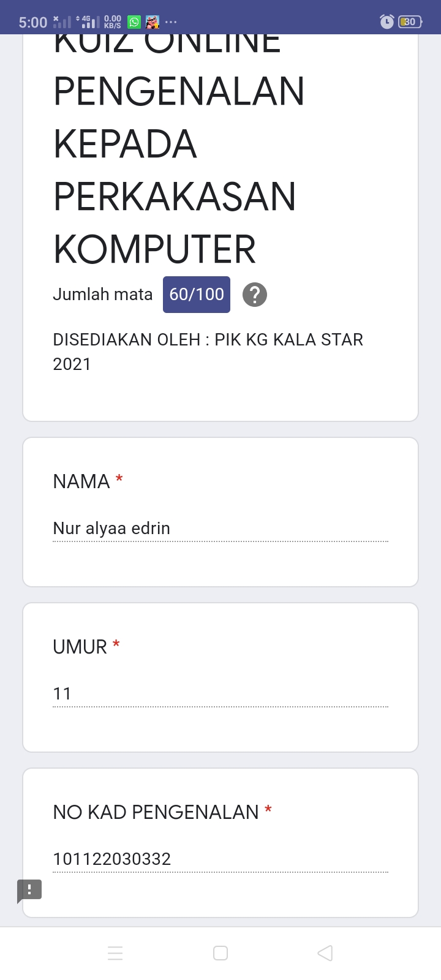Tap the alarm clock status icon
The image size is (441, 980).
[x=386, y=22]
